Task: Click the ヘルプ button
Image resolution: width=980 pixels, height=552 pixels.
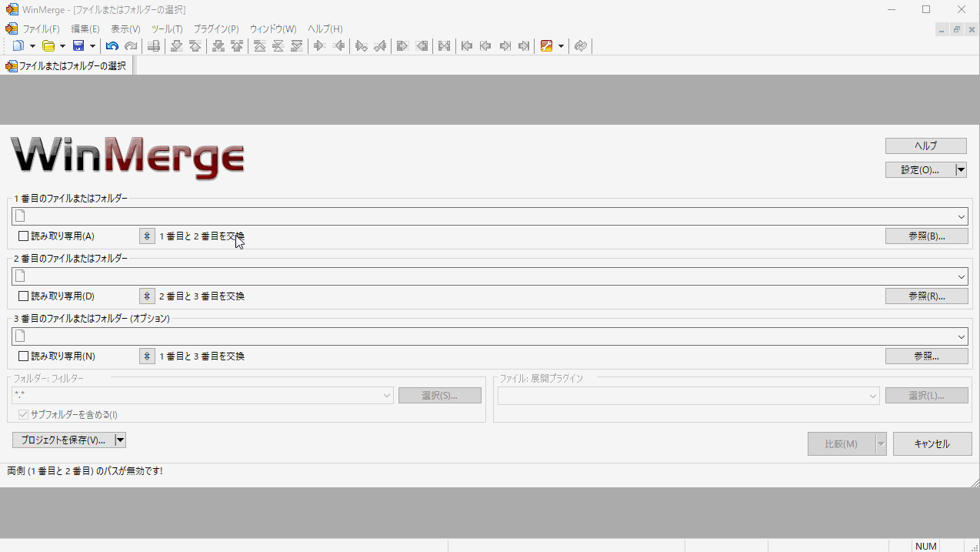Action: (x=926, y=146)
